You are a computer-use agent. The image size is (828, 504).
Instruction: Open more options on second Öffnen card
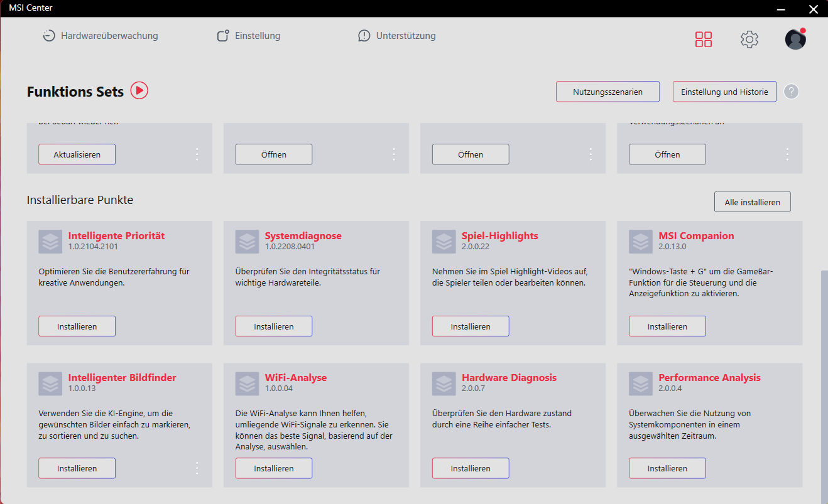[393, 154]
